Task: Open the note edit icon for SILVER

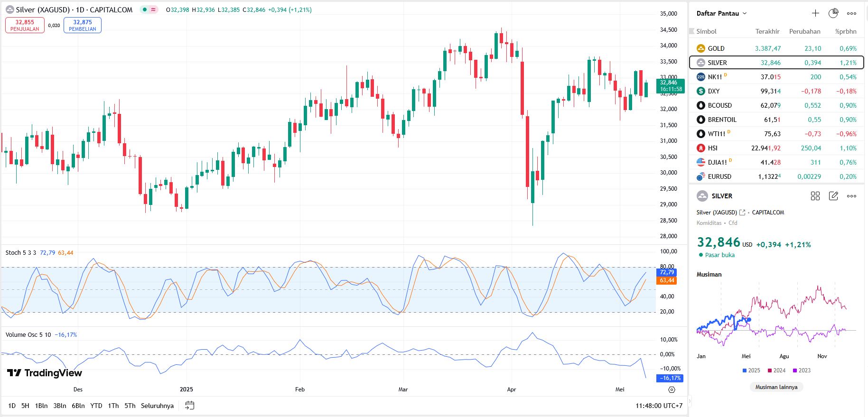Action: click(x=833, y=196)
